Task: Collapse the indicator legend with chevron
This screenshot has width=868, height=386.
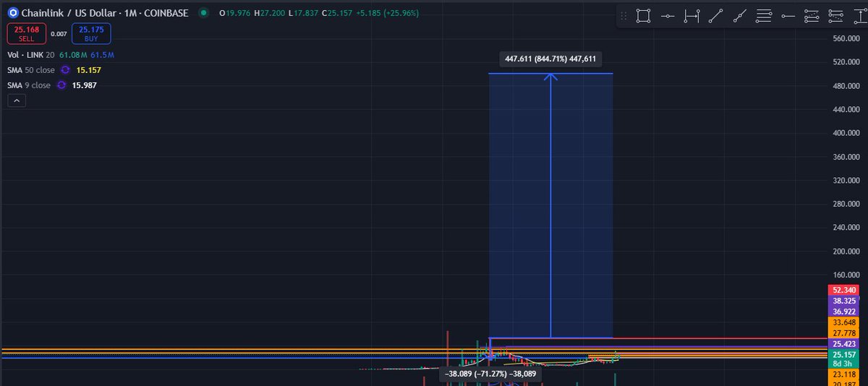Action: pyautogui.click(x=17, y=101)
